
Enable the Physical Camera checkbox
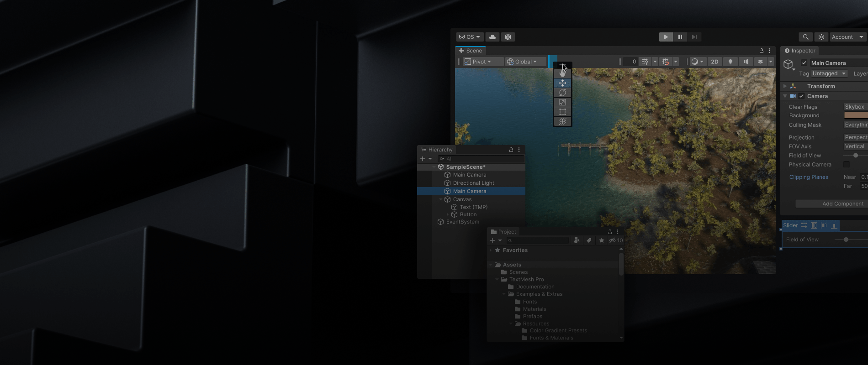[847, 164]
